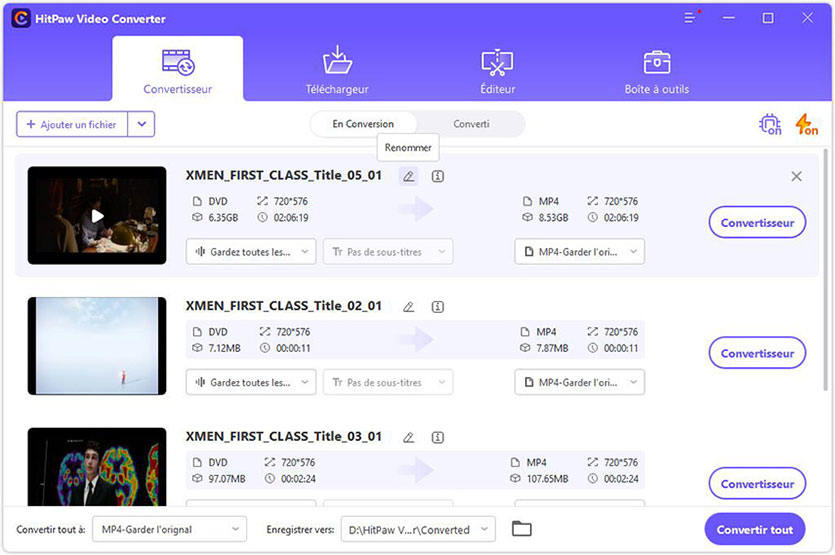The height and width of the screenshot is (555, 835).
Task: Toggle the lightning fast conversion icon
Action: [806, 125]
